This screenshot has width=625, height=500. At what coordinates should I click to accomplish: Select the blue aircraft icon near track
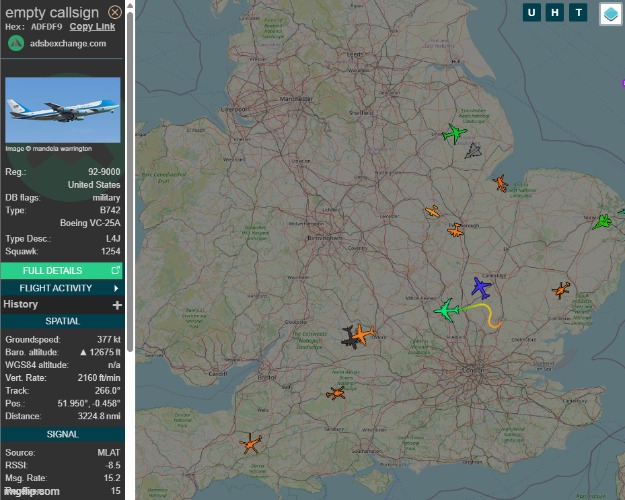[x=481, y=288]
